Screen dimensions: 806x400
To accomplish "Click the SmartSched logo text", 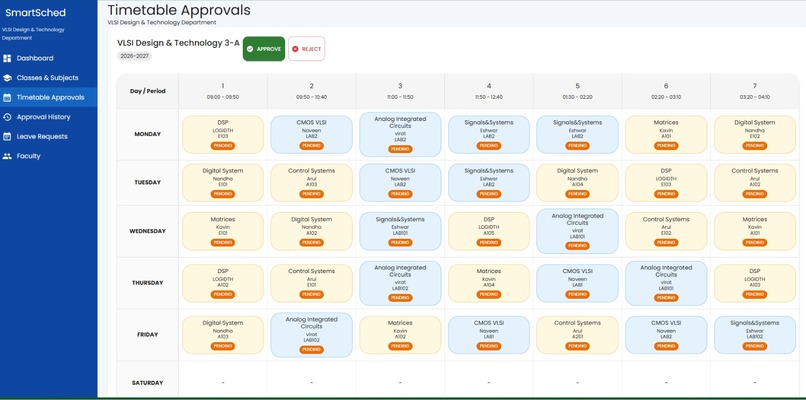I will pos(35,13).
